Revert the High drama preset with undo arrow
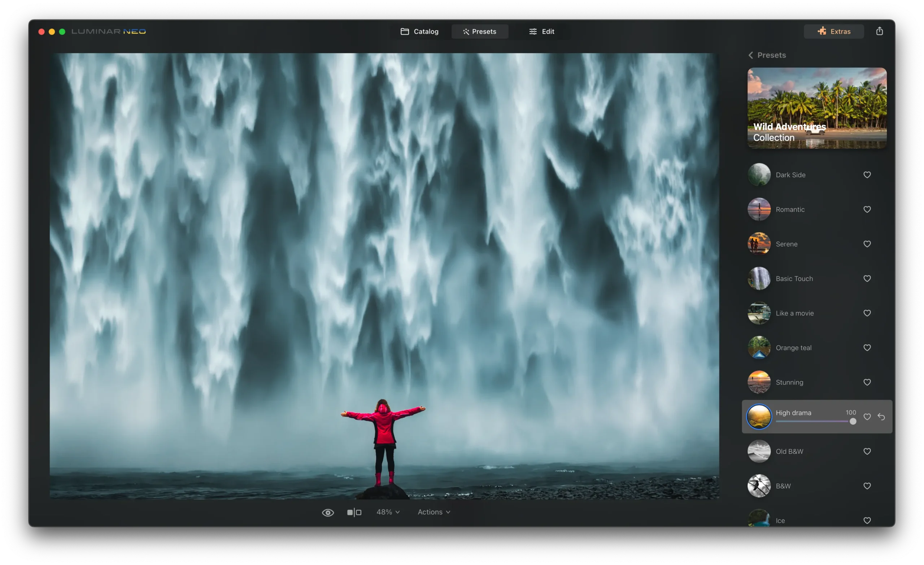Screen dimensions: 924x565 [881, 417]
